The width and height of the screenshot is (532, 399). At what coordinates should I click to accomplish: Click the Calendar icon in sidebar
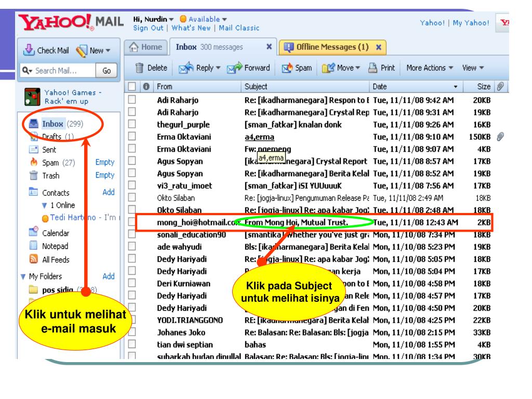[x=33, y=232]
